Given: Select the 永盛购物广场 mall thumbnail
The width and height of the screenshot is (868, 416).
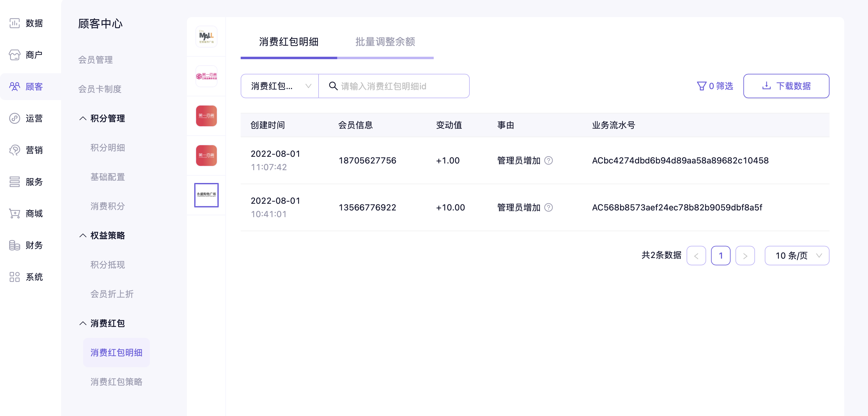Looking at the screenshot, I should (206, 195).
